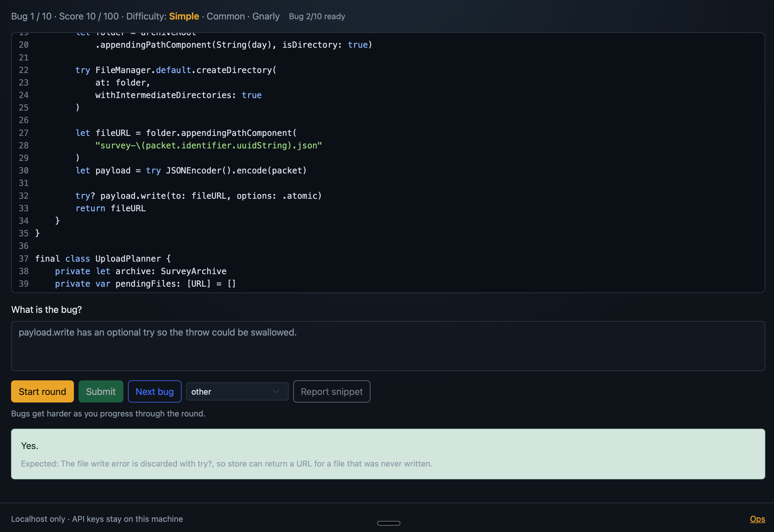Click the 'let fileURL = folder' line
Image resolution: width=774 pixels, height=532 pixels.
[186, 133]
